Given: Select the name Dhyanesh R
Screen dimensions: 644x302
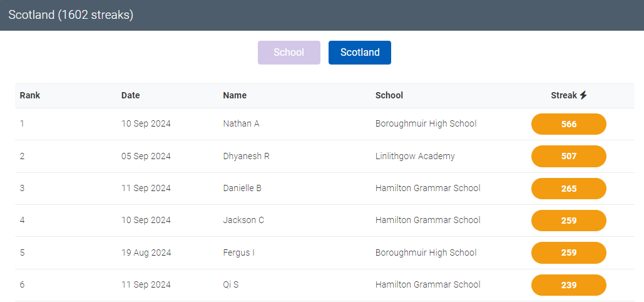Looking at the screenshot, I should [x=247, y=156].
